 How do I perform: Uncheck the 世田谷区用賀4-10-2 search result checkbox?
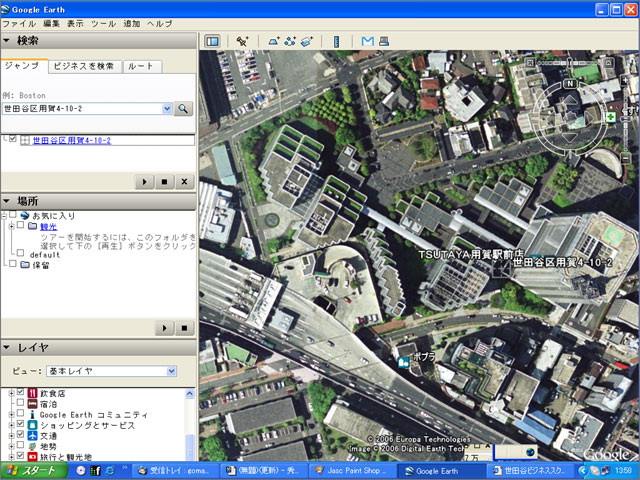pyautogui.click(x=13, y=139)
